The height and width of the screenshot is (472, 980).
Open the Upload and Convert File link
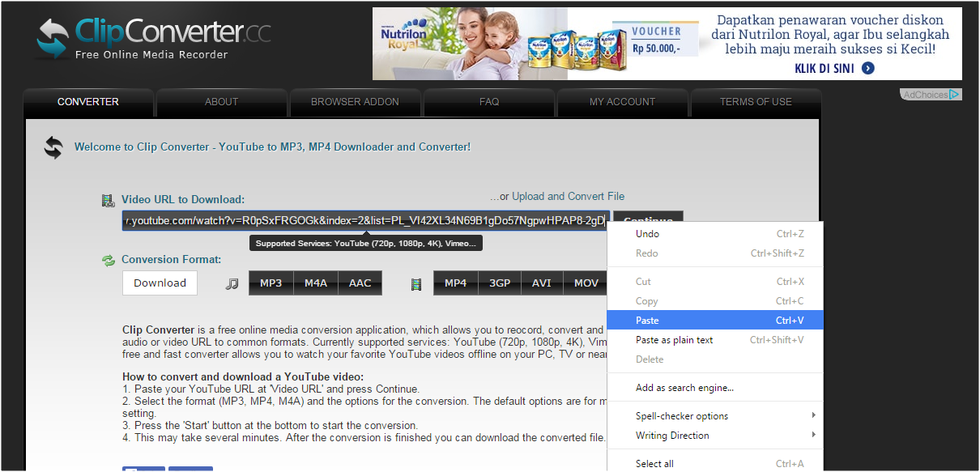[568, 197]
